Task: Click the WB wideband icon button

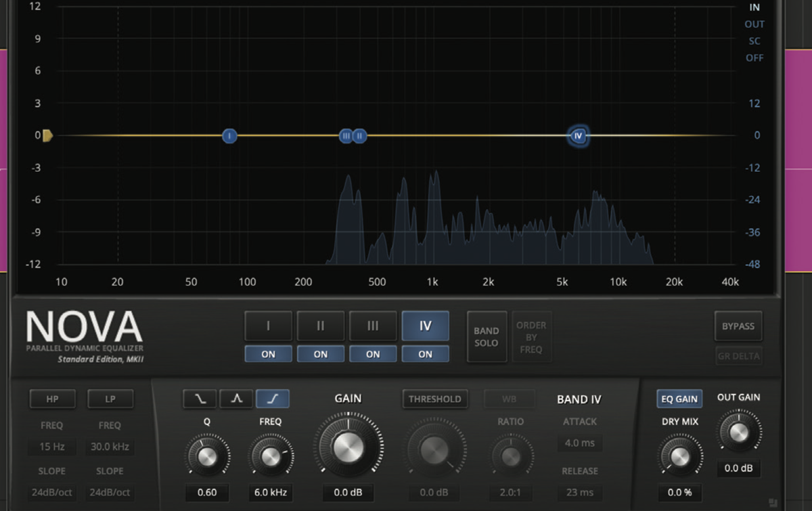Action: (508, 399)
